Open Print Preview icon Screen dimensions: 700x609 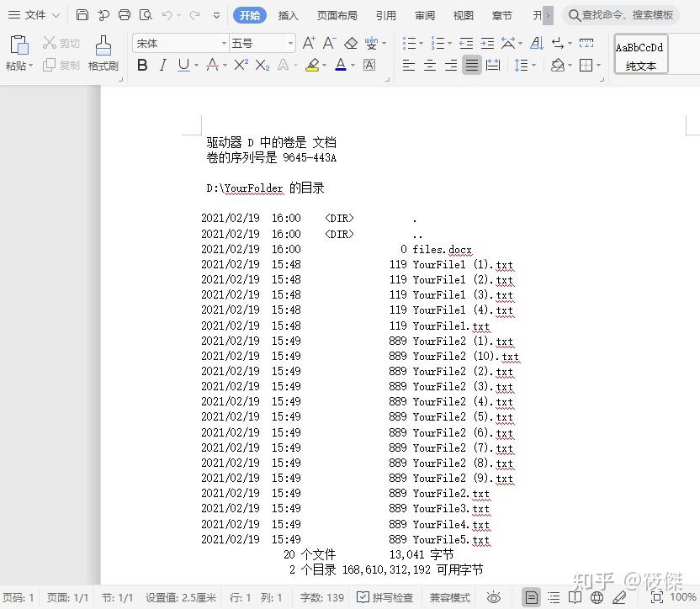point(146,15)
